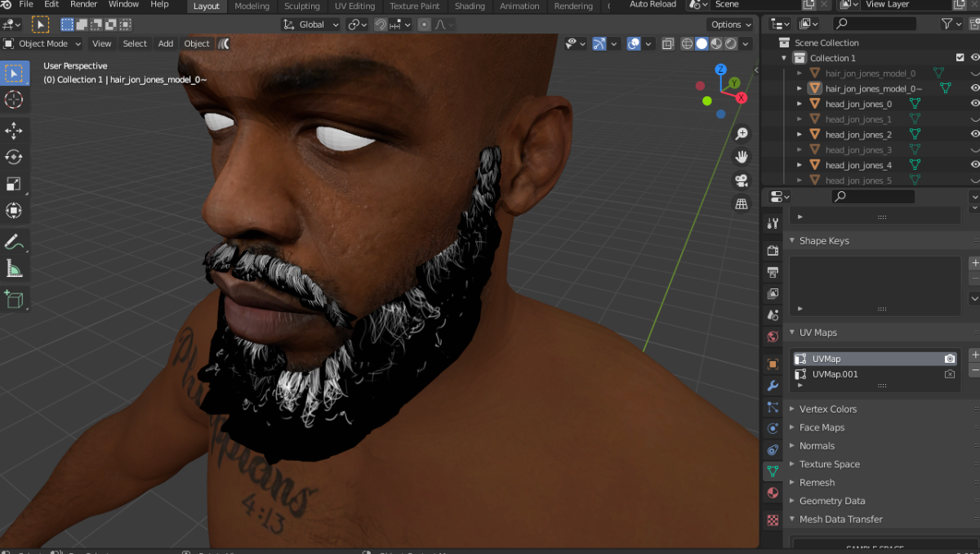
Task: Uncheck Collection 1 exclude checkbox
Action: [x=960, y=58]
